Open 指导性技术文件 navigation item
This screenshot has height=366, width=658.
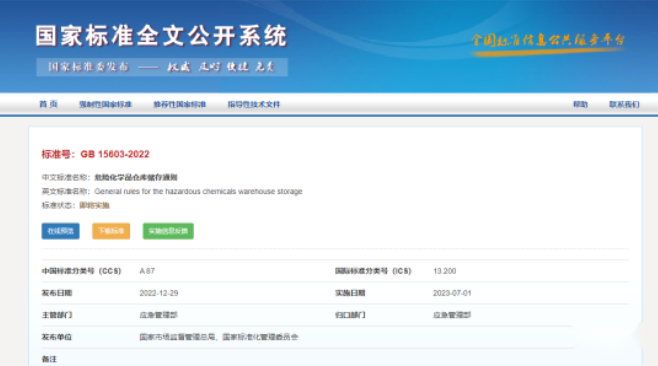(x=254, y=105)
